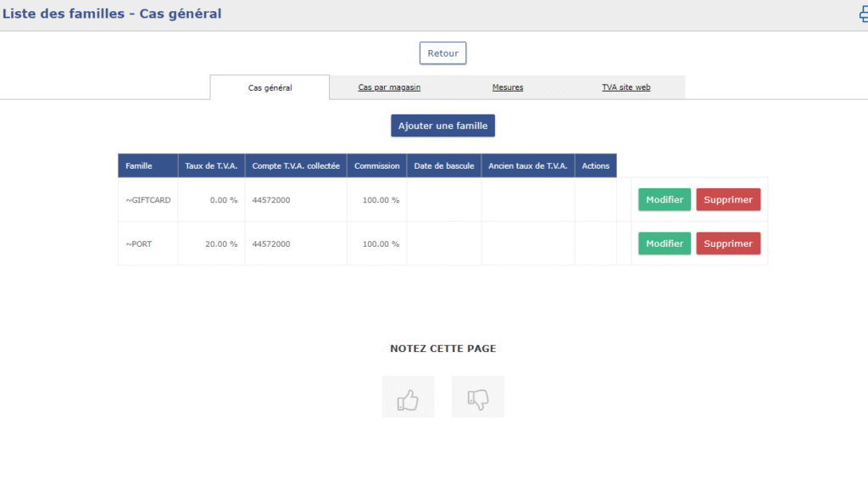Click the Retour button
868x497 pixels.
click(x=442, y=53)
